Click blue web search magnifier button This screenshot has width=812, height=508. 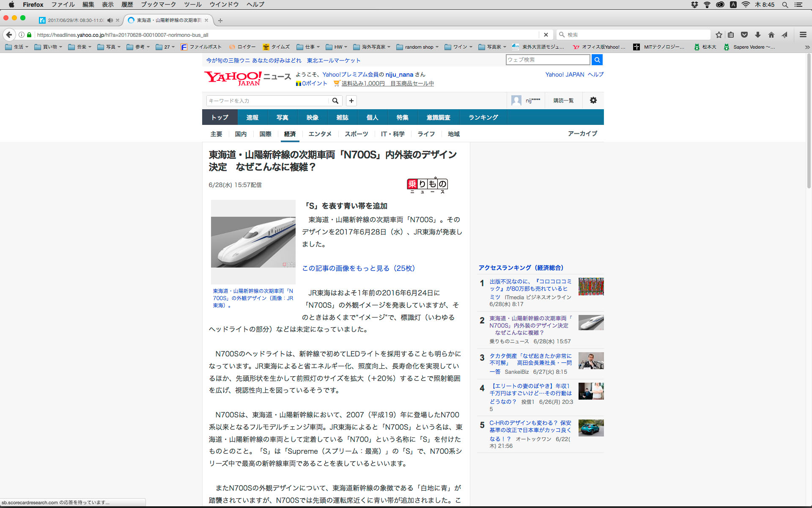click(x=597, y=60)
